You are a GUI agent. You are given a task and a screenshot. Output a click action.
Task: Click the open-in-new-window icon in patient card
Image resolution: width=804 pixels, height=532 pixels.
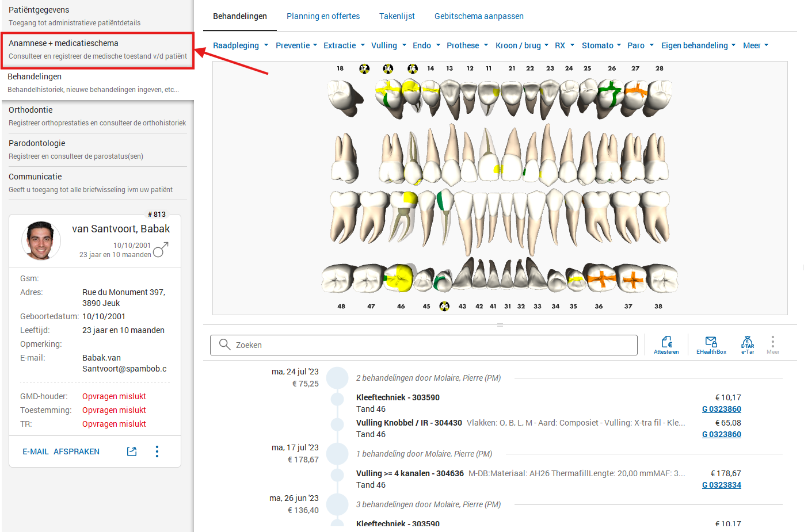tap(132, 451)
